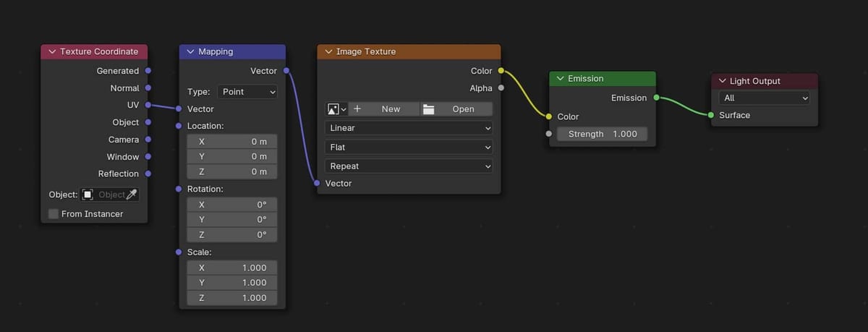Click Rotation X value field
The height and width of the screenshot is (332, 868).
231,205
